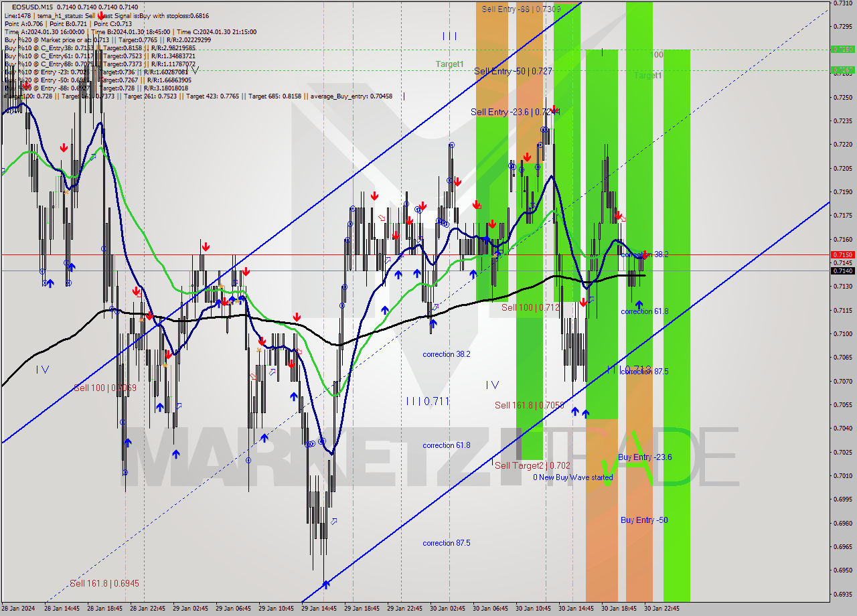Click the 0.7190 price axis value
The height and width of the screenshot is (616, 857).
click(844, 192)
